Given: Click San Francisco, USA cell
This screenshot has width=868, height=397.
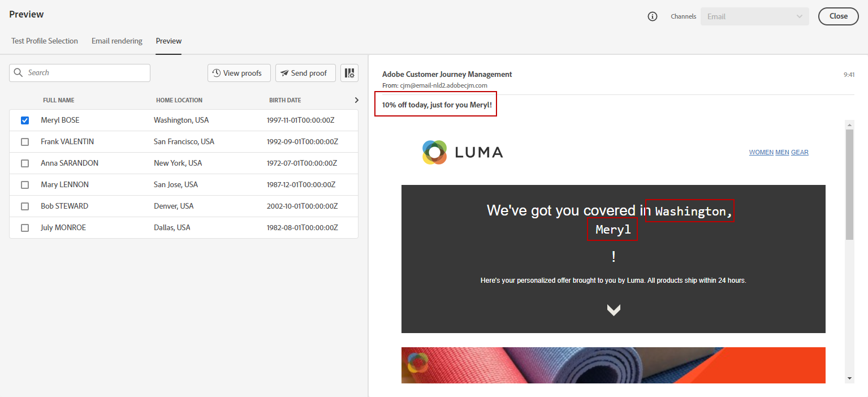Looking at the screenshot, I should coord(184,142).
